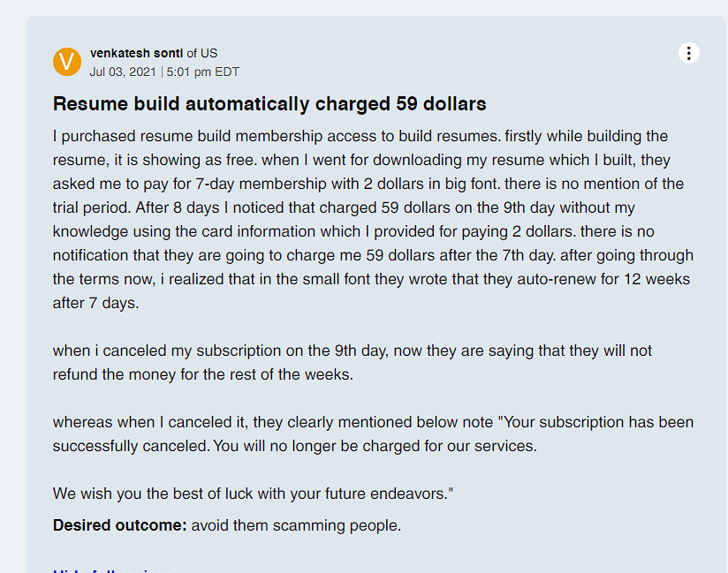Click the "Desired outcome:" bold label

point(119,525)
